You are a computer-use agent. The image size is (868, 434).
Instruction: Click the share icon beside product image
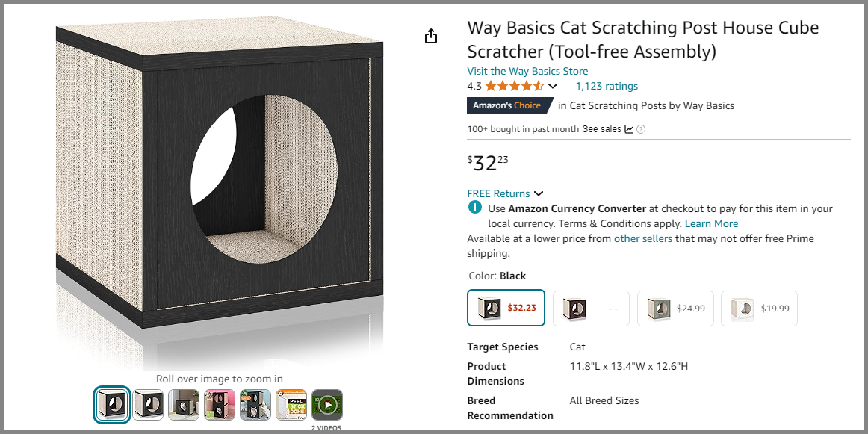(x=431, y=37)
